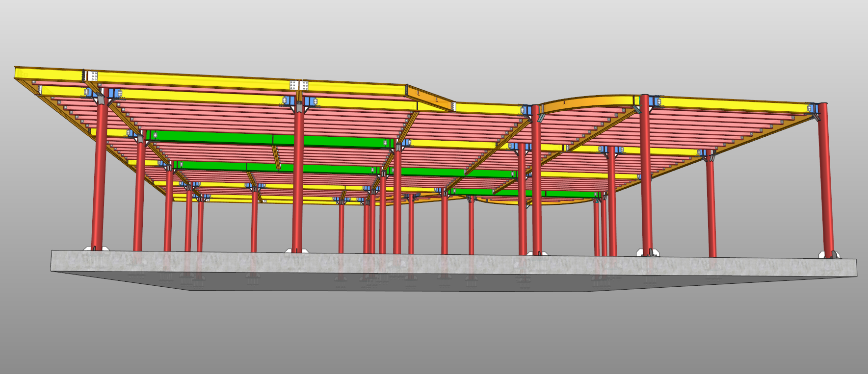Click the empty gray background above the model
Image resolution: width=868 pixels, height=374 pixels.
(432, 29)
